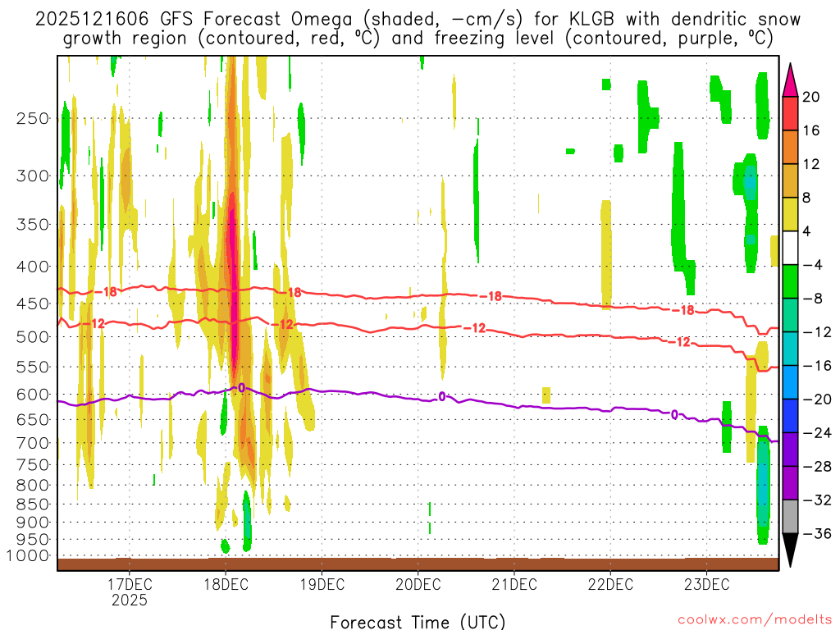
Task: Click the colorbar value label 20
Action: (810, 97)
